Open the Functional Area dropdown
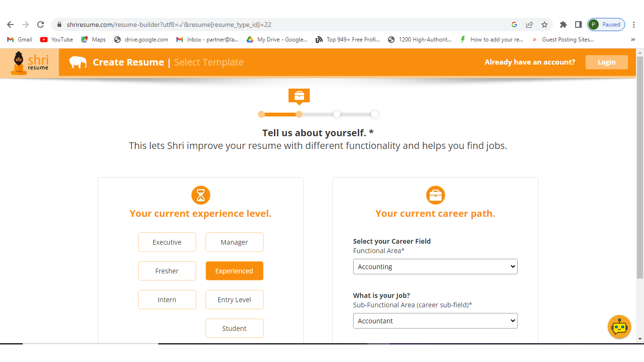The height and width of the screenshot is (362, 644). [435, 267]
